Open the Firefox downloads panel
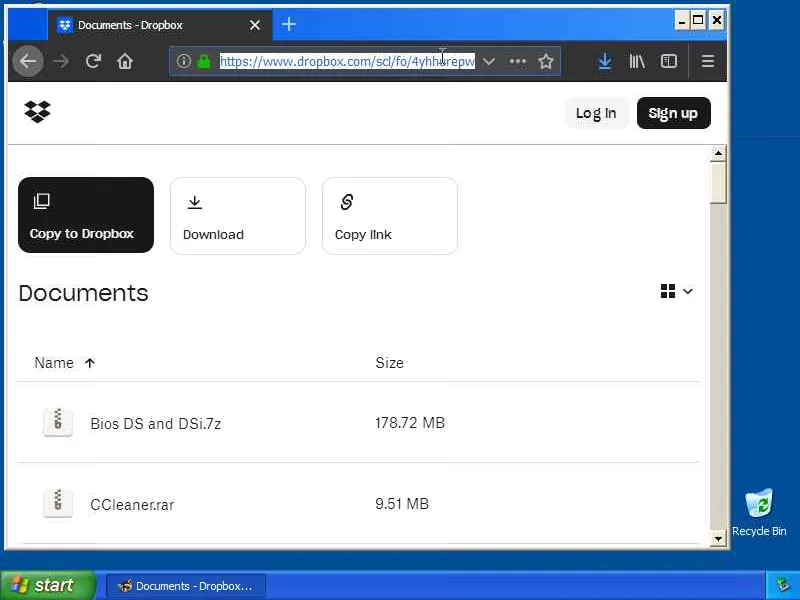The width and height of the screenshot is (800, 600). [x=605, y=61]
